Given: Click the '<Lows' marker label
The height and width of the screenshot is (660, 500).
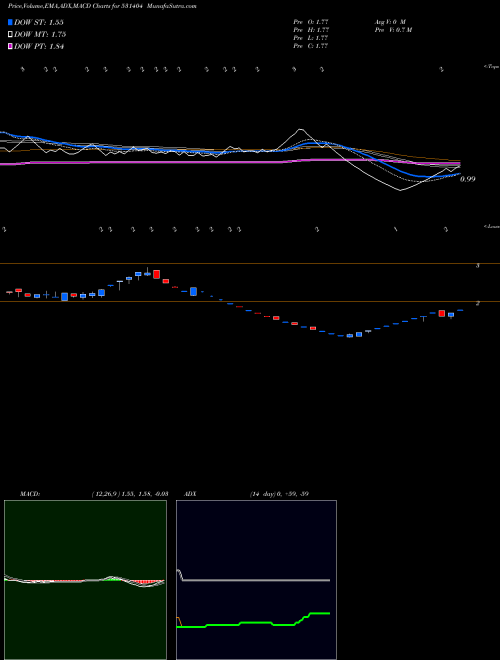Looking at the screenshot, I should point(492,227).
